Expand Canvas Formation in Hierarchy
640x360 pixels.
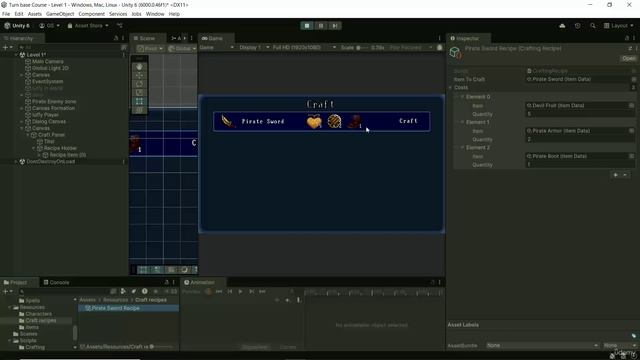coord(22,108)
